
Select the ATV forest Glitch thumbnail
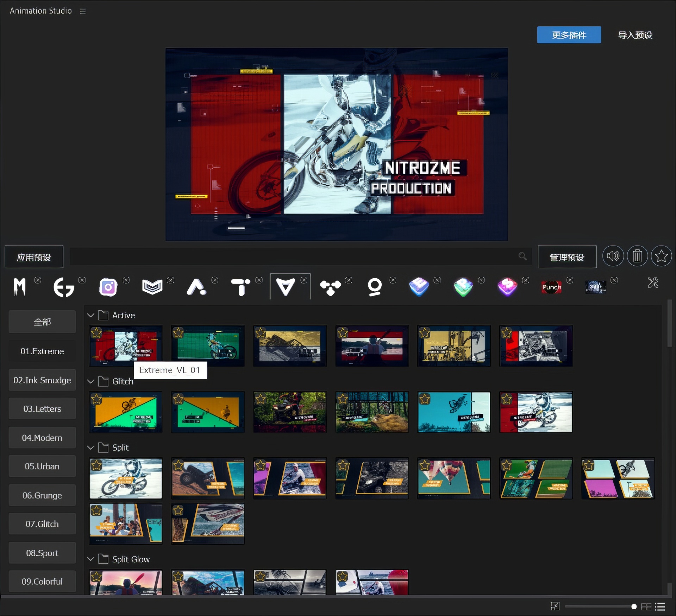click(x=290, y=412)
